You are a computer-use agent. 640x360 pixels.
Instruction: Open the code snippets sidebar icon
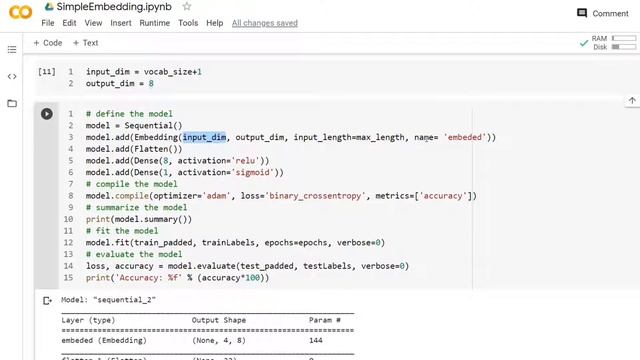(x=12, y=76)
